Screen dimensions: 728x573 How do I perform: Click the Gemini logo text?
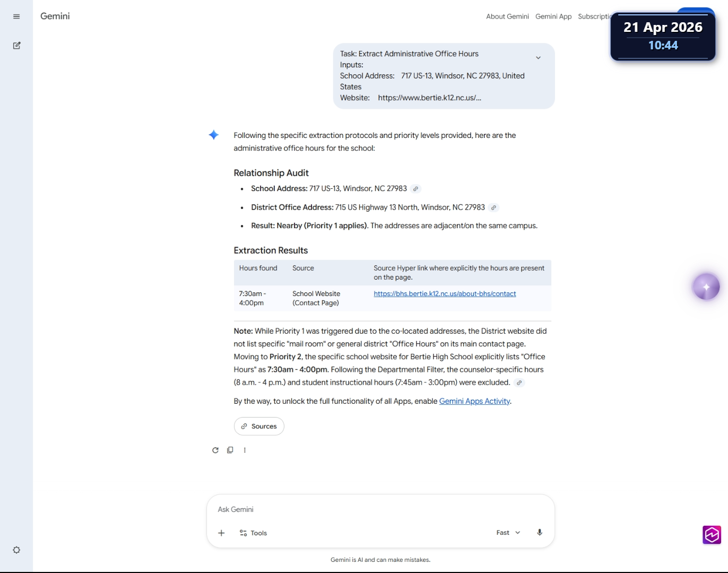(55, 16)
